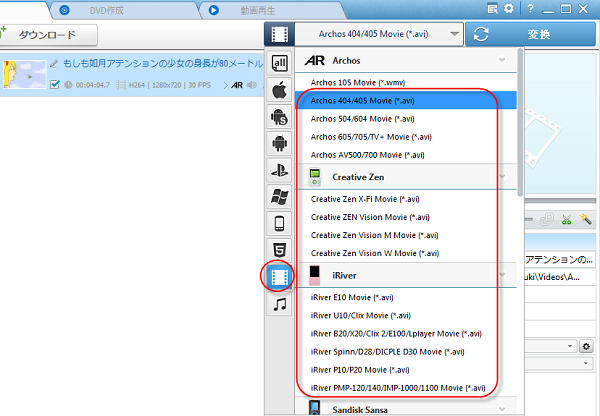Select Creative ZEN Vision Movie (*.avi)
Viewport: 600px width, 416px height.
(406, 217)
